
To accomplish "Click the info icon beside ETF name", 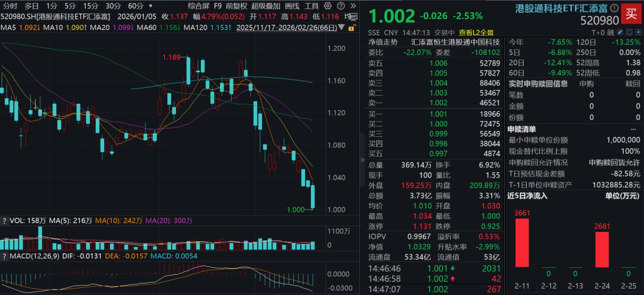I will 614,8.
